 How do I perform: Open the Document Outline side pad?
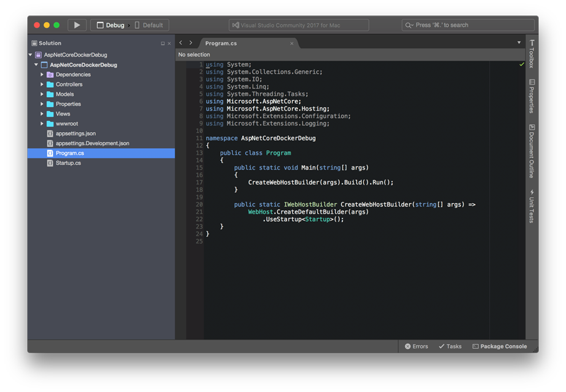[x=532, y=151]
